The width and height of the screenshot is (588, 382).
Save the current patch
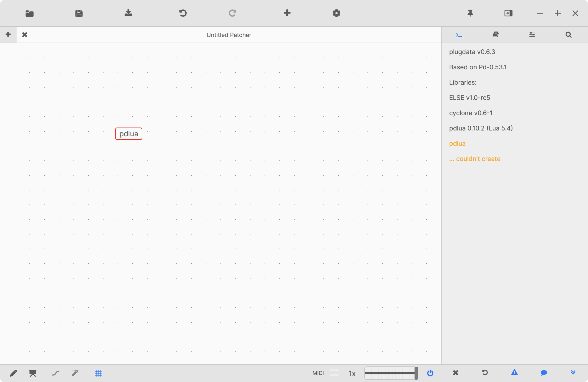[78, 13]
